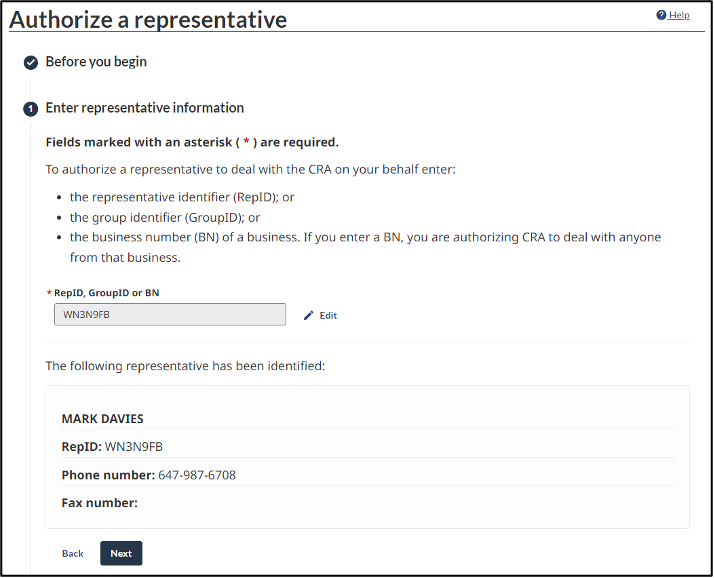Click the 'RepID, GroupID or BN' field label
The height and width of the screenshot is (578, 714).
107,293
